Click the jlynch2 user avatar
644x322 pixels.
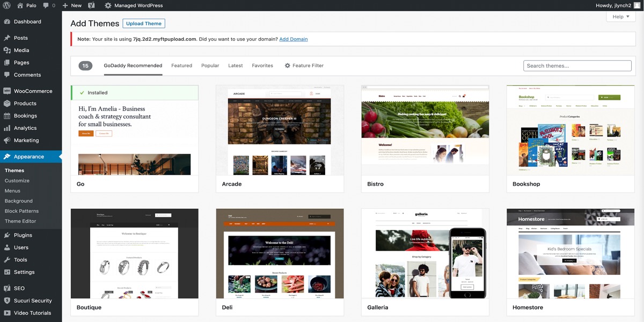(637, 5)
